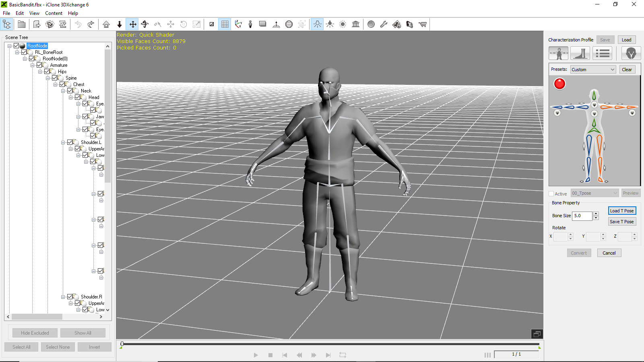Click the red calibration status indicator
Viewport: 644px width, 362px height.
coord(559,84)
